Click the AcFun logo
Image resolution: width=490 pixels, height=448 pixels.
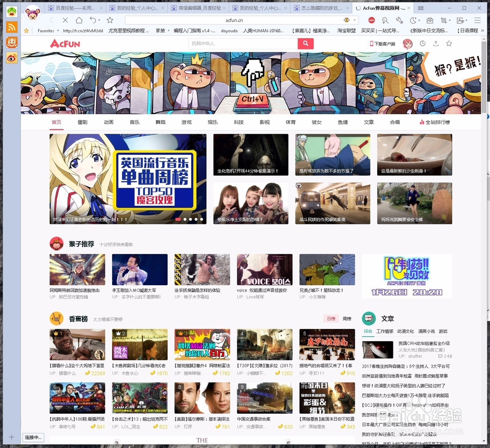point(65,44)
